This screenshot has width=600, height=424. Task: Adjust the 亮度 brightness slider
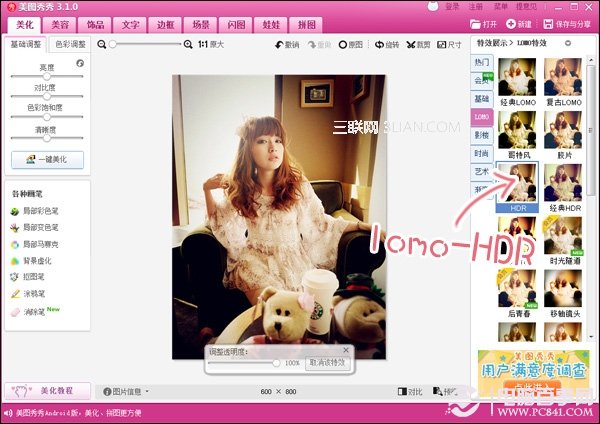[x=47, y=76]
